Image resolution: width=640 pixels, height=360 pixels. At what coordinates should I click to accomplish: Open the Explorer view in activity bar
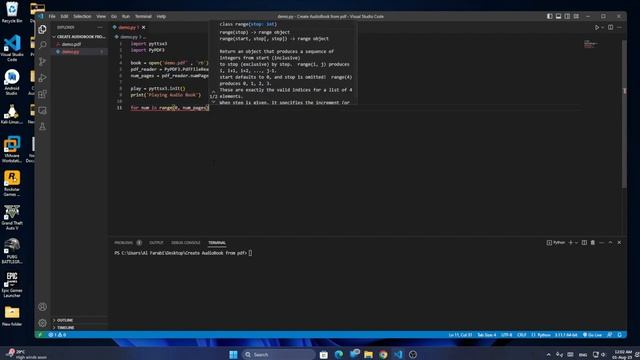[x=42, y=29]
